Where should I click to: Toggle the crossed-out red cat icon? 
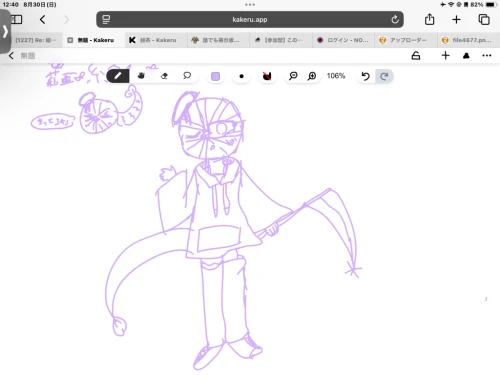(x=267, y=76)
